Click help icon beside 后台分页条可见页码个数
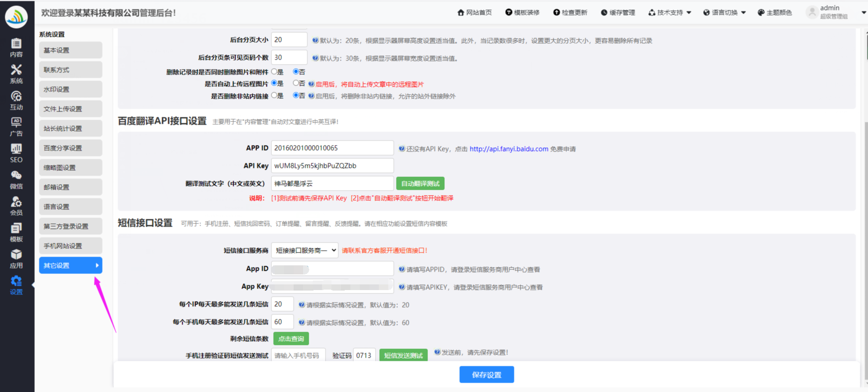The height and width of the screenshot is (392, 868). pyautogui.click(x=315, y=58)
